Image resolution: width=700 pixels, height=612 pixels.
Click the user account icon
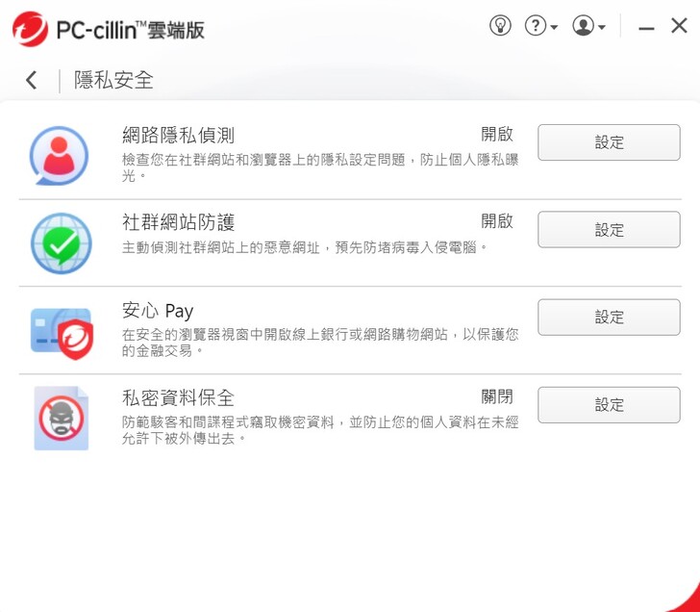pos(583,25)
